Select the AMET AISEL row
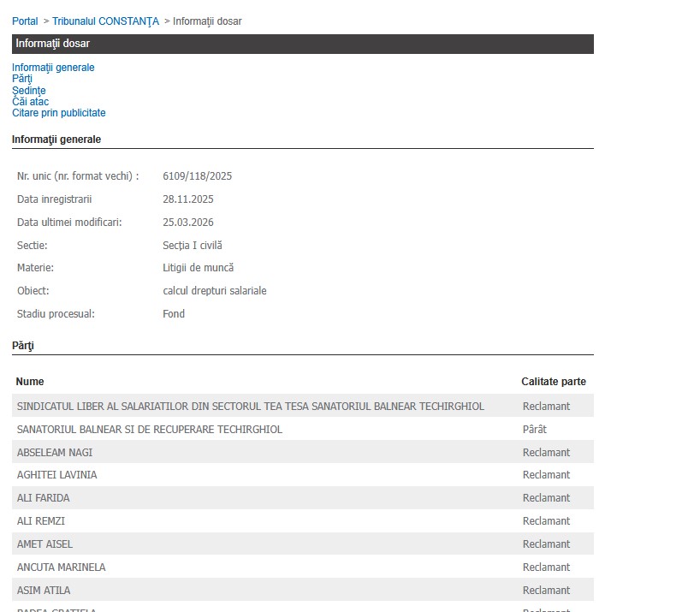Screen dimensions: 700x612 [x=44, y=544]
